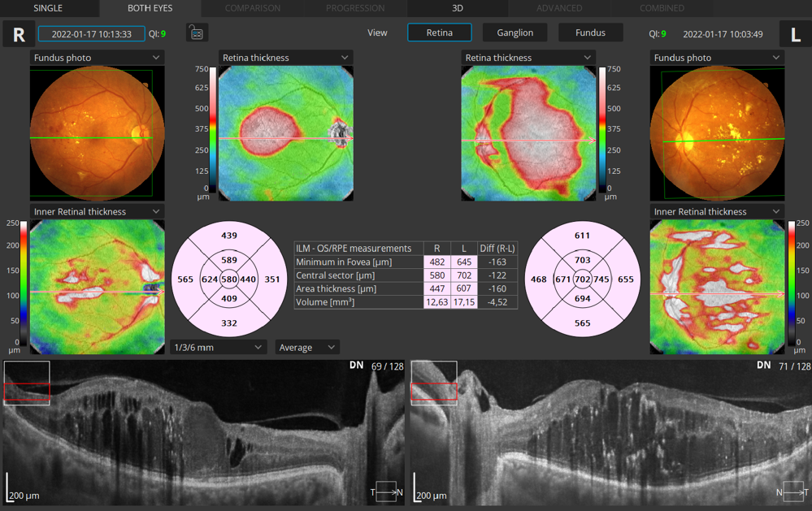Switch to the SINGLE tab
This screenshot has width=812, height=511.
point(49,8)
